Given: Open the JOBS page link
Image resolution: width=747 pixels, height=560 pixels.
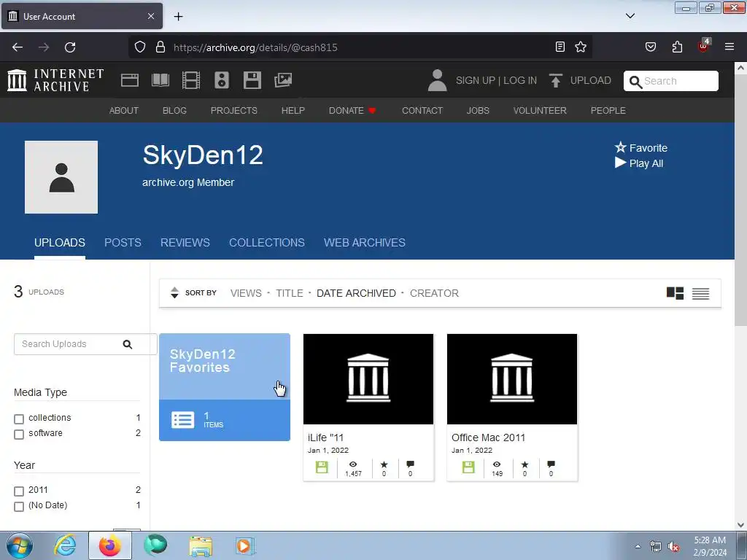Looking at the screenshot, I should pos(478,111).
